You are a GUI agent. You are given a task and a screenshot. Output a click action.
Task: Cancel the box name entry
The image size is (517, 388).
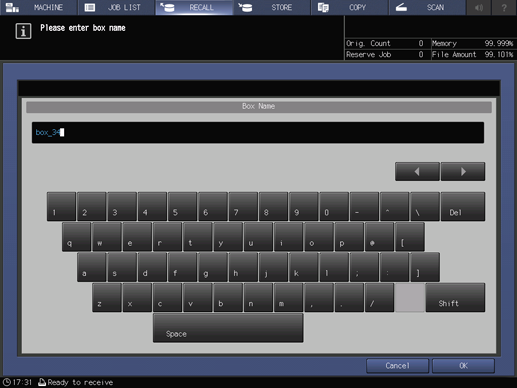pyautogui.click(x=397, y=366)
